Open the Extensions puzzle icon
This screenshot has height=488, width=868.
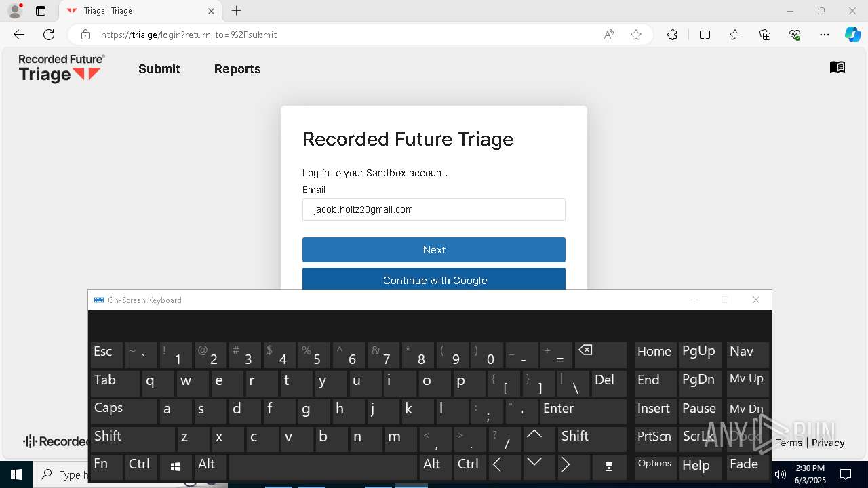[x=672, y=35]
